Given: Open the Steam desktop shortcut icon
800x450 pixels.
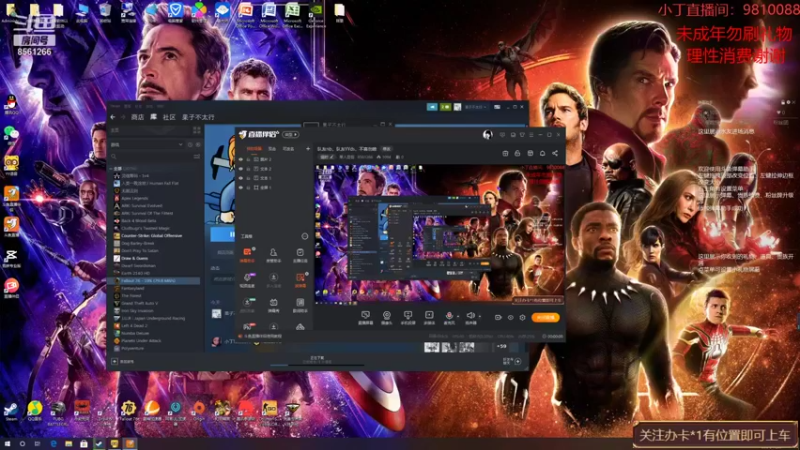Looking at the screenshot, I should click(x=11, y=409).
